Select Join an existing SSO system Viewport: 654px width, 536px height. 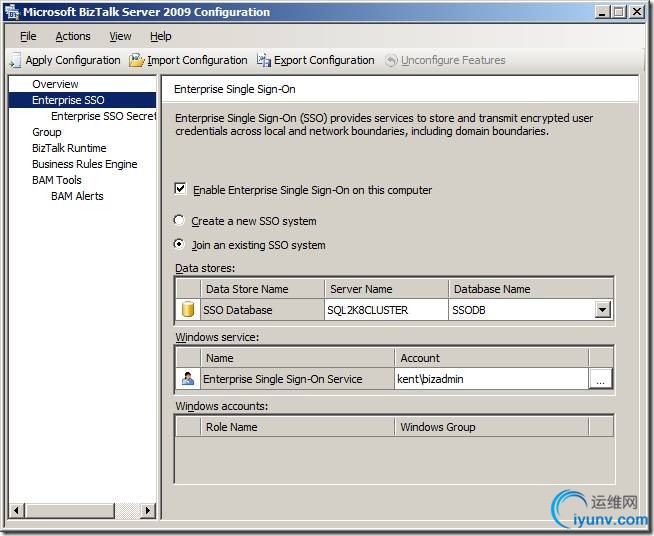click(x=179, y=244)
